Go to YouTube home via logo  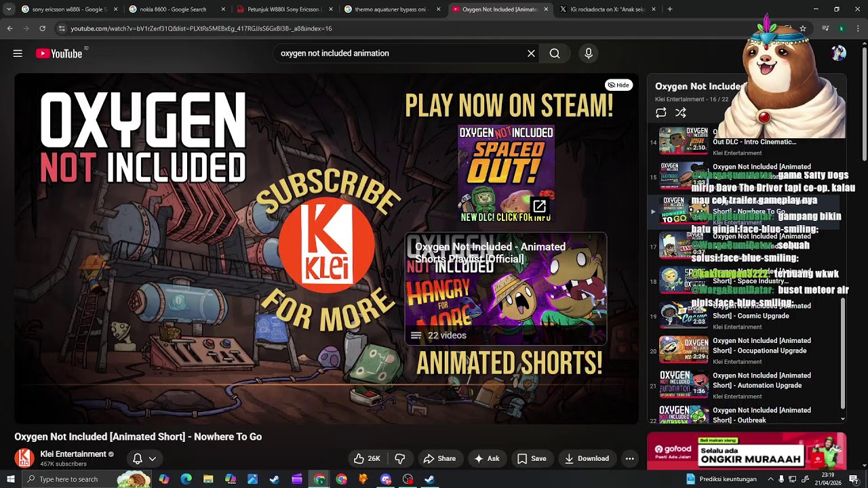tap(59, 54)
